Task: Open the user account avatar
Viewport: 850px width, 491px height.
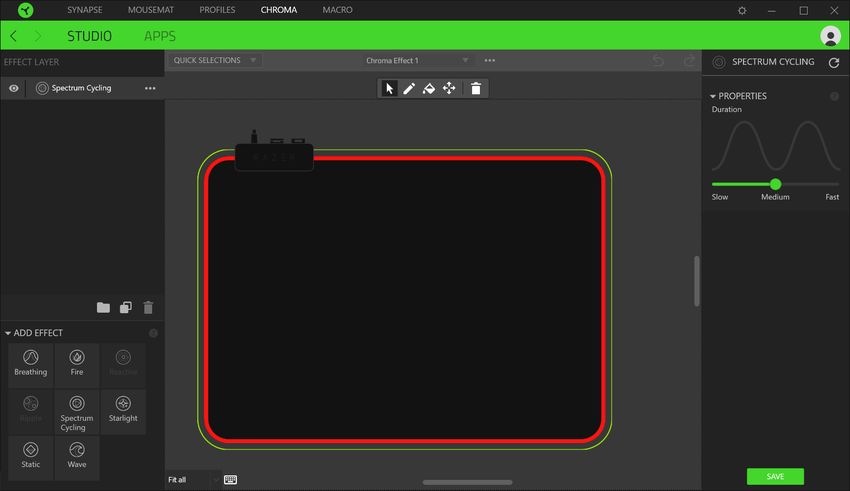Action: coord(830,36)
